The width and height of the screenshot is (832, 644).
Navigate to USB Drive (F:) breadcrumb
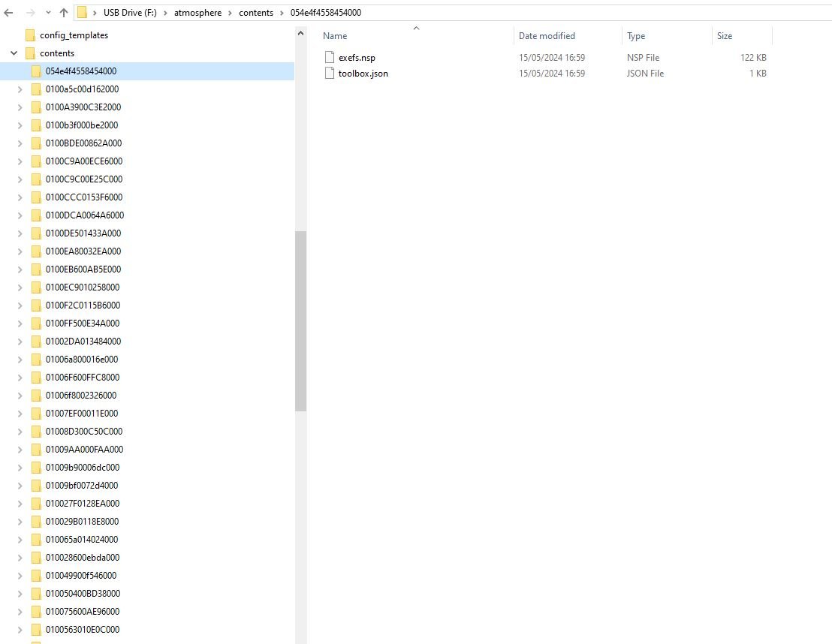130,13
